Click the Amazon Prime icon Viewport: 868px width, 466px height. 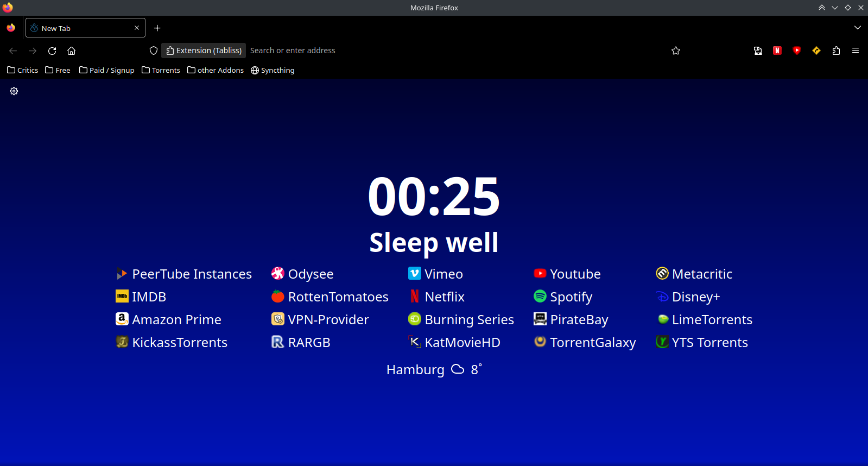click(x=122, y=319)
